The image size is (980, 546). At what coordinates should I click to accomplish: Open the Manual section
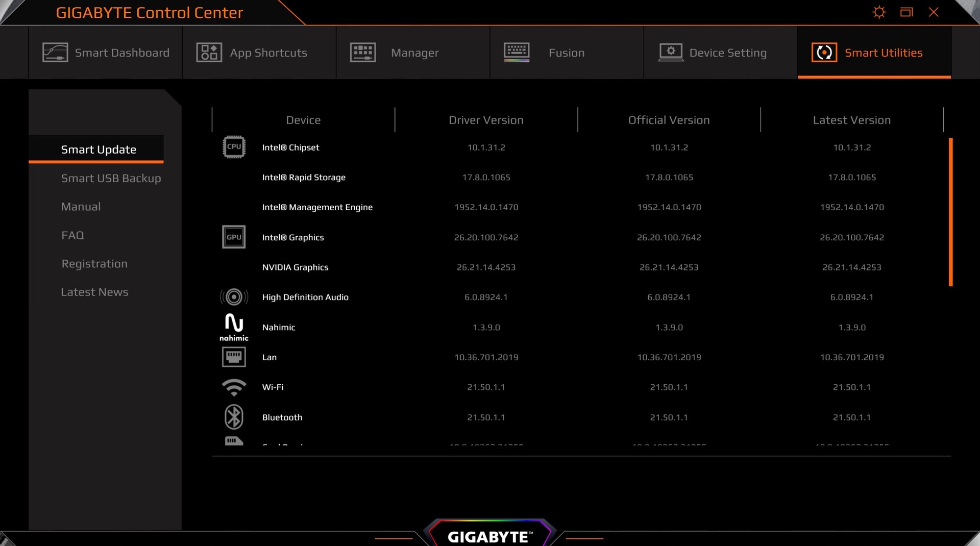[x=81, y=207]
